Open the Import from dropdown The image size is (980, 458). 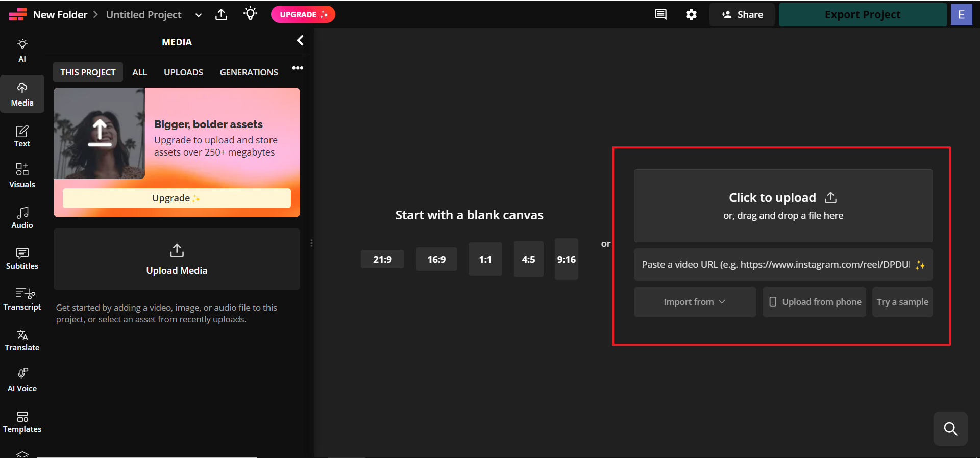click(695, 302)
